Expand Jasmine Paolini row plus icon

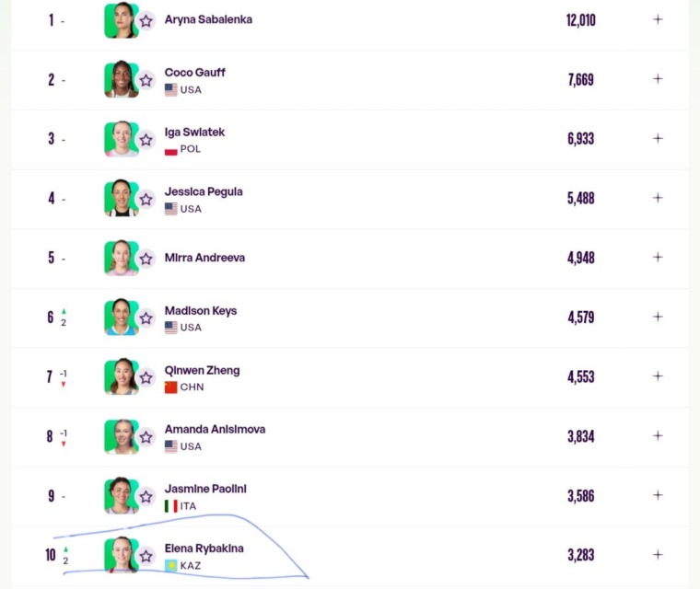tap(658, 495)
